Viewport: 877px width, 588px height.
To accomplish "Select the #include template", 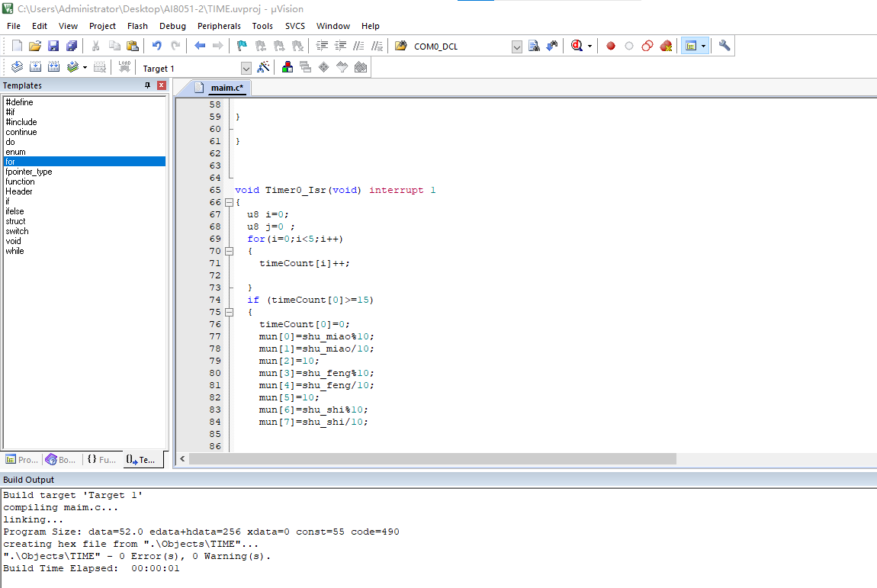I will tap(21, 122).
